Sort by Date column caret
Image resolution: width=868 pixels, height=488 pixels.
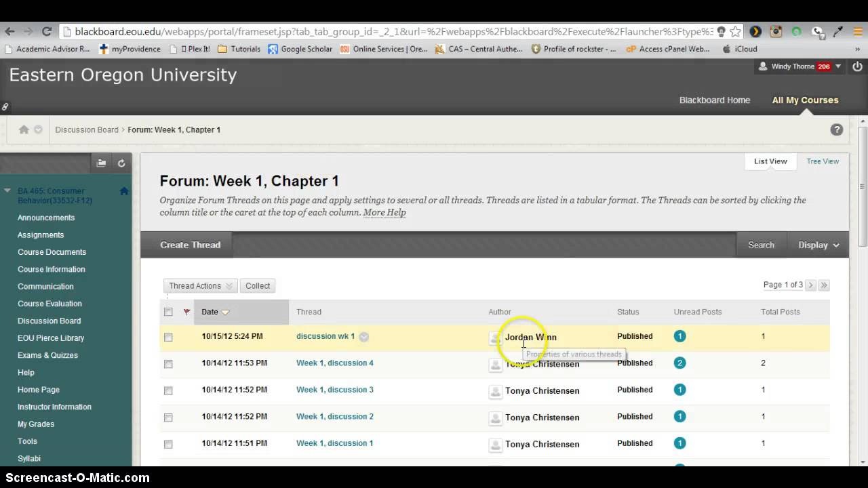(226, 312)
